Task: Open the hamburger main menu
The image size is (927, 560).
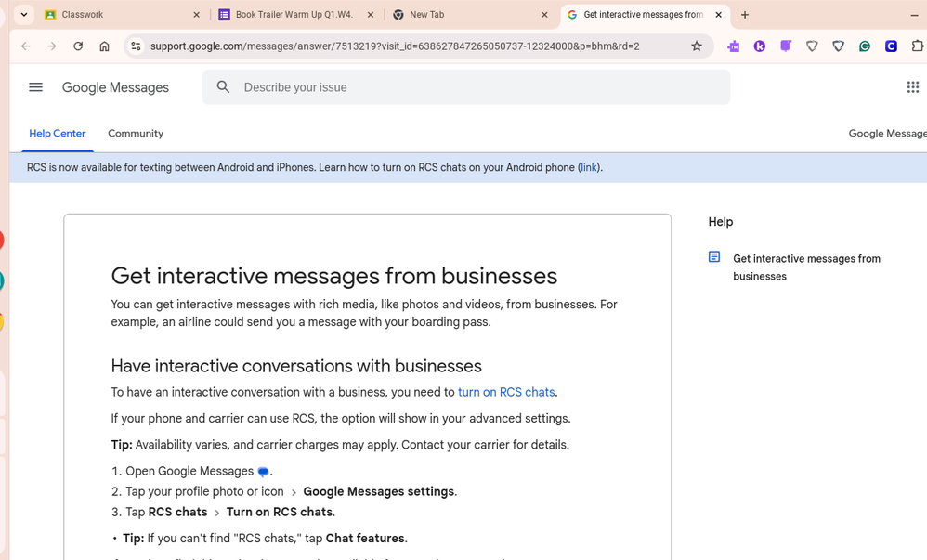Action: (x=35, y=87)
